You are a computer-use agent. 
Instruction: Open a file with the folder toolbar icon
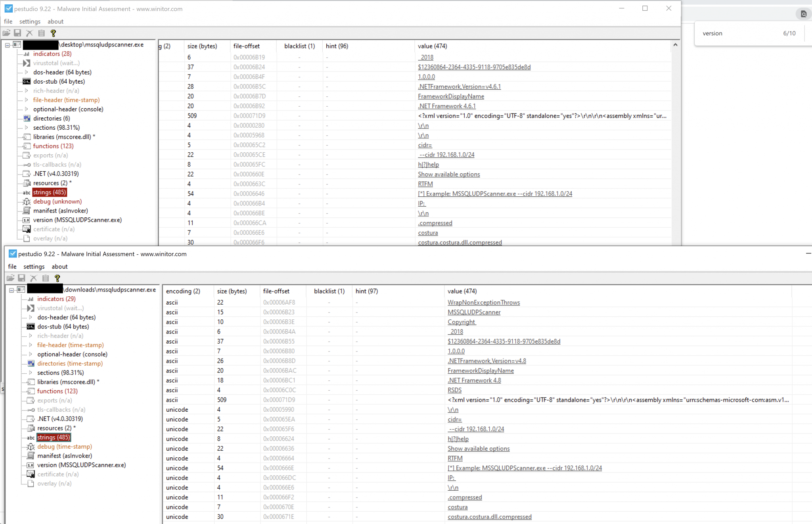tap(7, 33)
